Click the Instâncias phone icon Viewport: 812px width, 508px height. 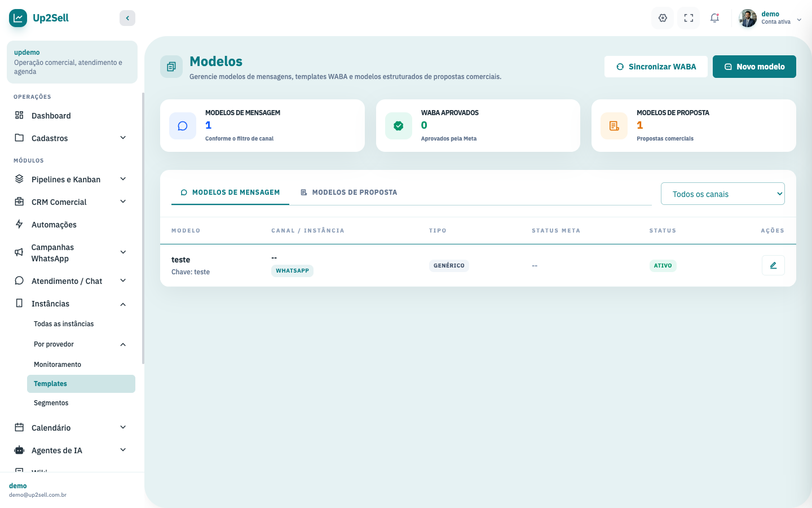[x=19, y=303]
